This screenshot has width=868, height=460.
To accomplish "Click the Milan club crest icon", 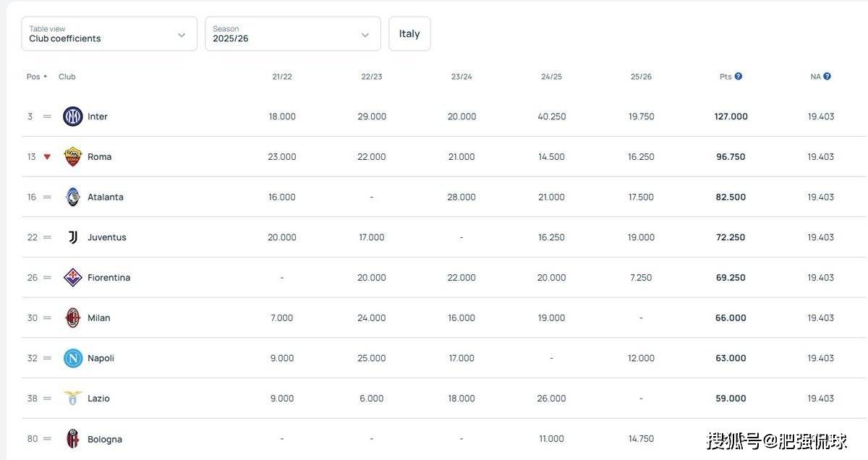I will [x=73, y=318].
